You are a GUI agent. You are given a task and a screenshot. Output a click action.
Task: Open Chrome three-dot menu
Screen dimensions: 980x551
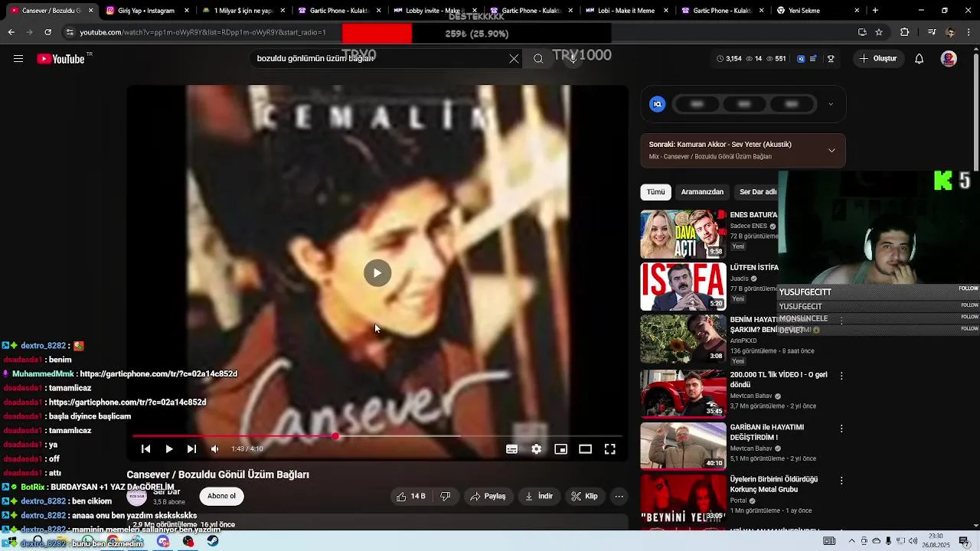tap(969, 32)
